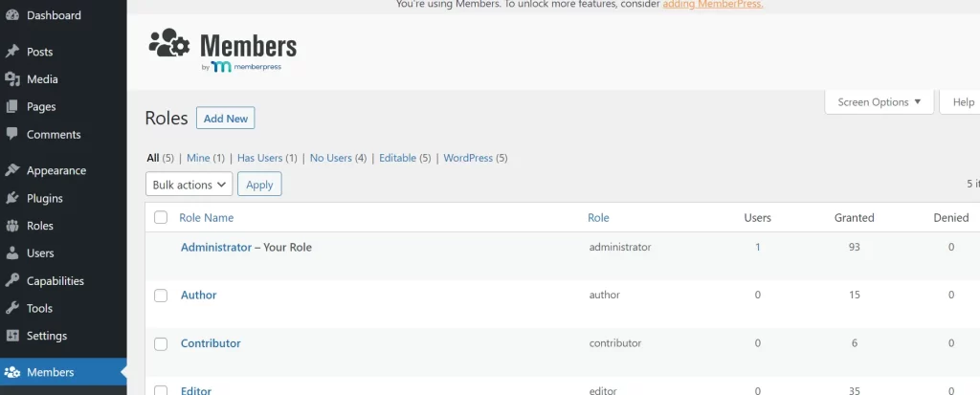Tick the Author role checkbox
The width and height of the screenshot is (980, 395).
161,296
